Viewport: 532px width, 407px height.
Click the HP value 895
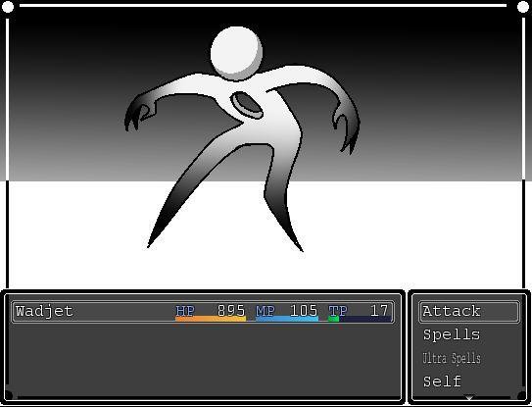click(x=231, y=311)
